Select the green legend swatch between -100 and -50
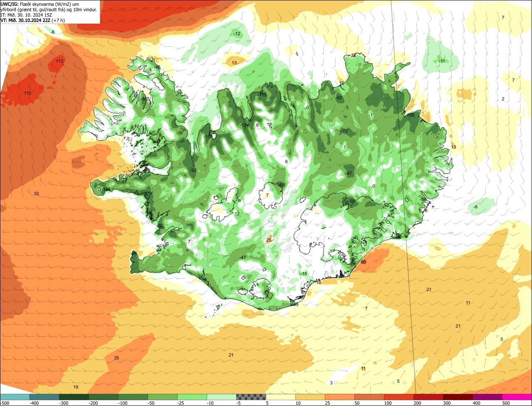The width and height of the screenshot is (532, 406). click(x=133, y=397)
